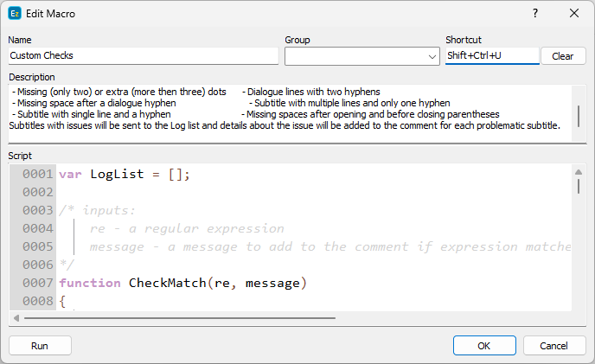595x364 pixels.
Task: Confirm the macro with OK
Action: pos(484,346)
